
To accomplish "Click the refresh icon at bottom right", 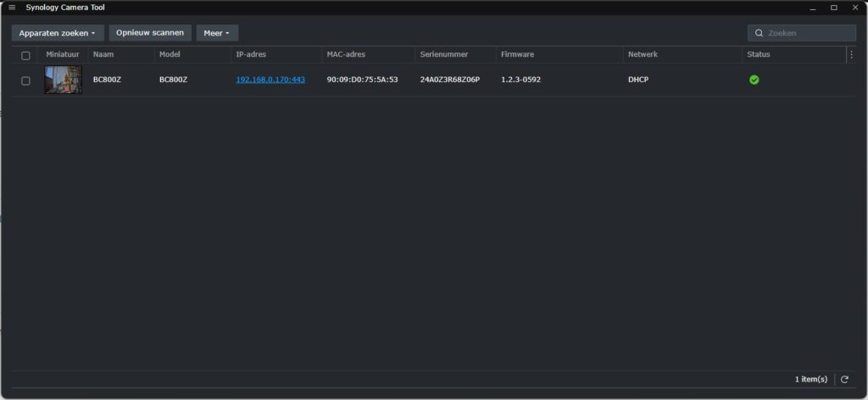I will 844,380.
